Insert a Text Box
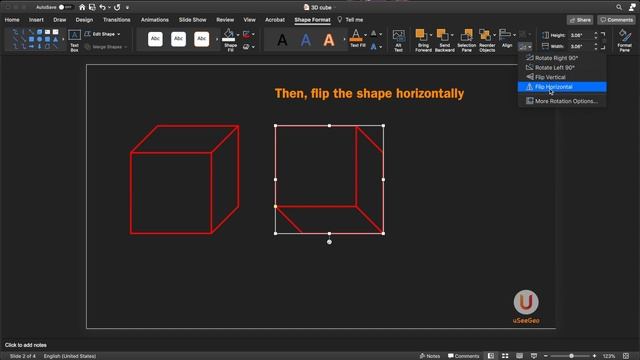Screen dimensions: 640x360 74,40
